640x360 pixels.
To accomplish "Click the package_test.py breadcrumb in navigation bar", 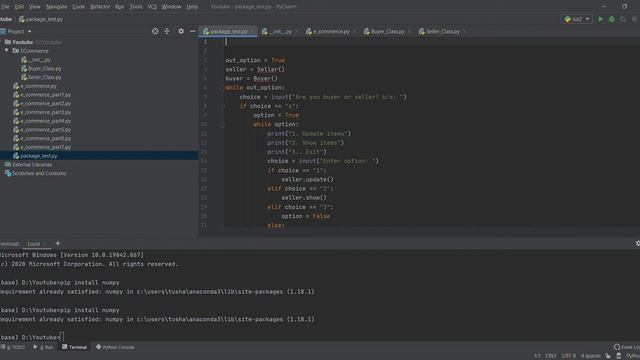I will 41,19.
